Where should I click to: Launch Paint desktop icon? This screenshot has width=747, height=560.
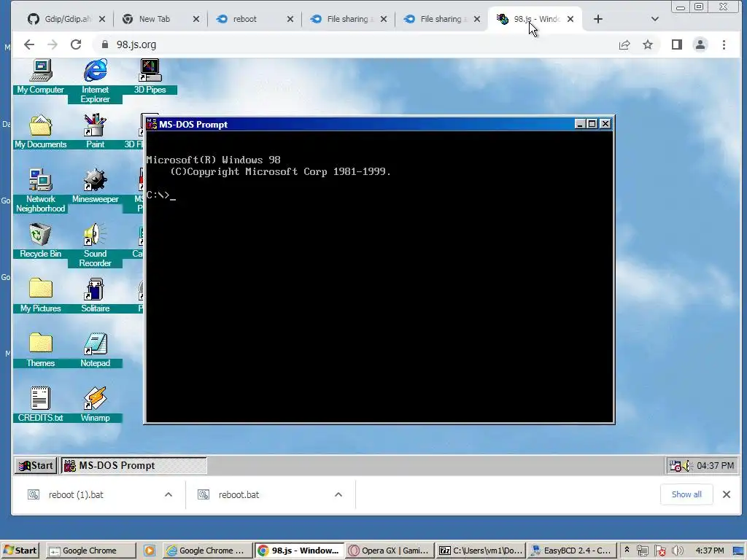pos(96,131)
